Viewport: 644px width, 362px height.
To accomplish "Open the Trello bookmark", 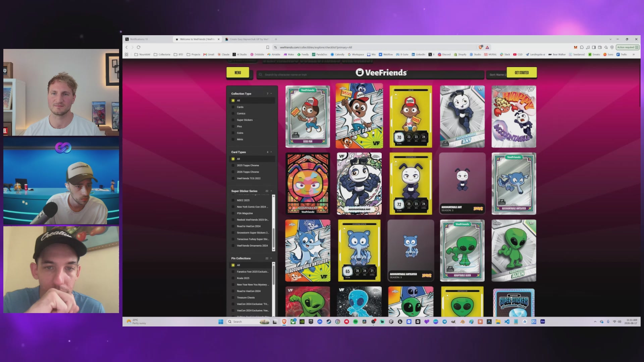I will click(x=622, y=54).
